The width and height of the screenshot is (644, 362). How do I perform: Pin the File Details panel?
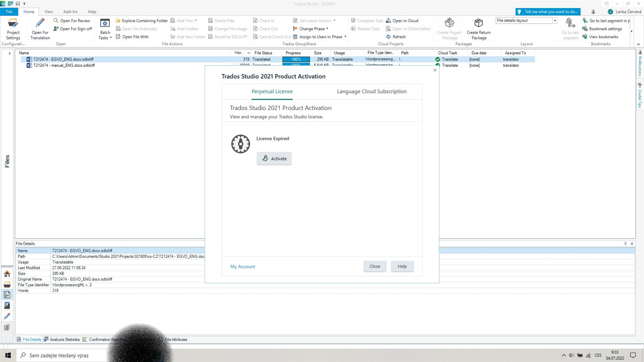click(x=625, y=244)
